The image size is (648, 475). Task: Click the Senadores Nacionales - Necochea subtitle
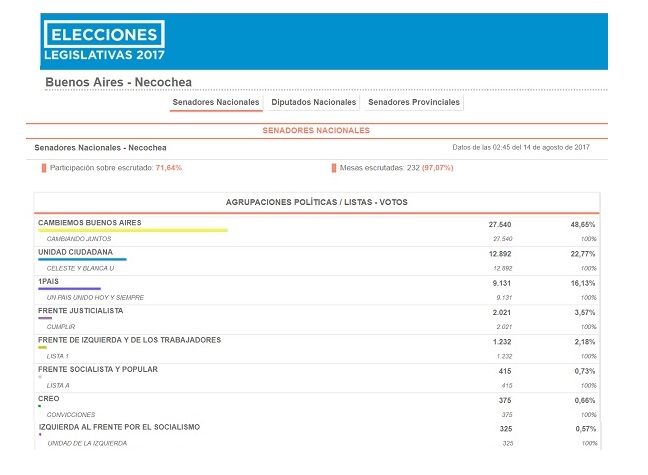pos(100,148)
